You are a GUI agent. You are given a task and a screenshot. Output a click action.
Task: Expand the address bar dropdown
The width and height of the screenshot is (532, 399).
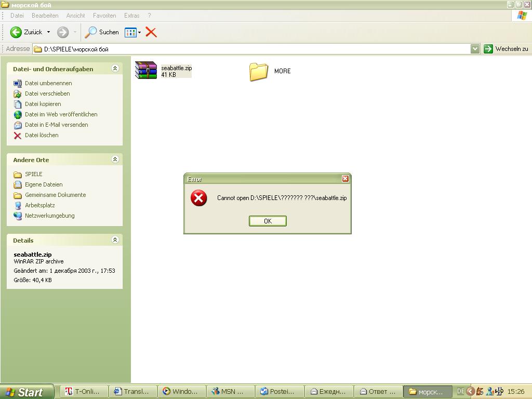[475, 49]
